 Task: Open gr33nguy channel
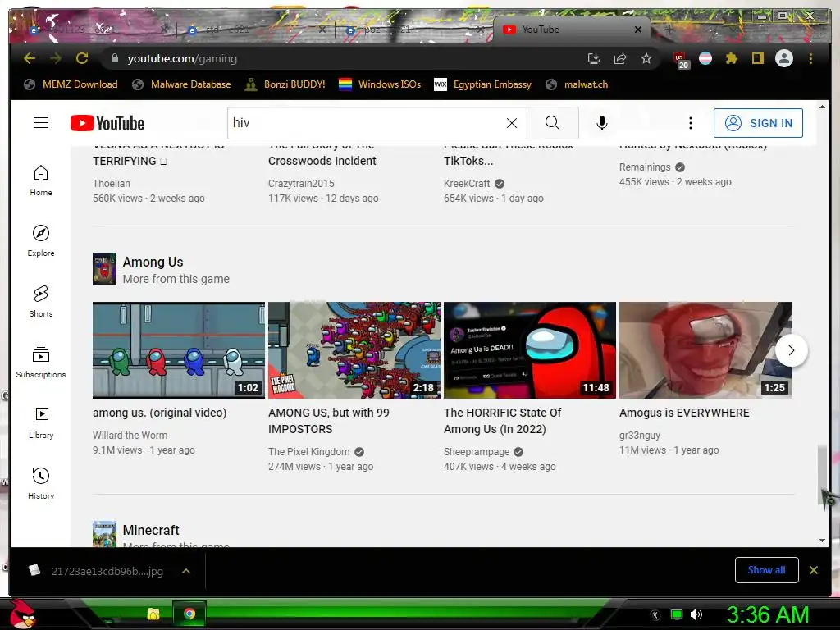(640, 435)
